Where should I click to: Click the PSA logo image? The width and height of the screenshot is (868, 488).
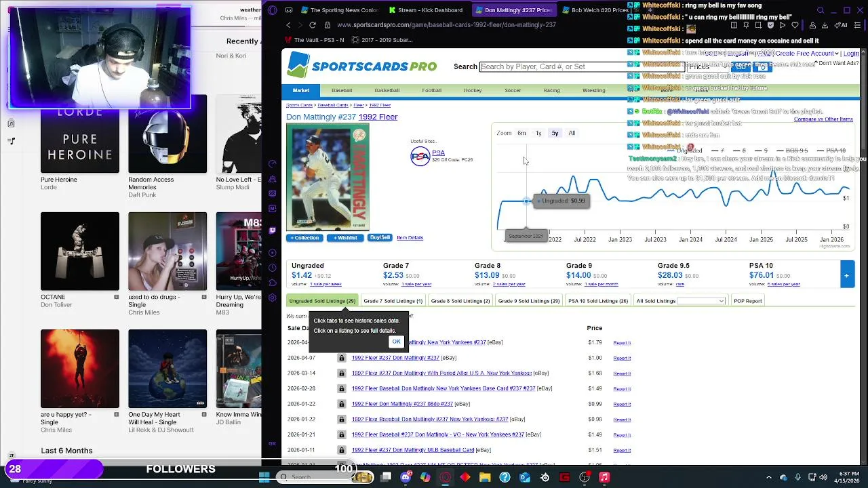pos(420,157)
